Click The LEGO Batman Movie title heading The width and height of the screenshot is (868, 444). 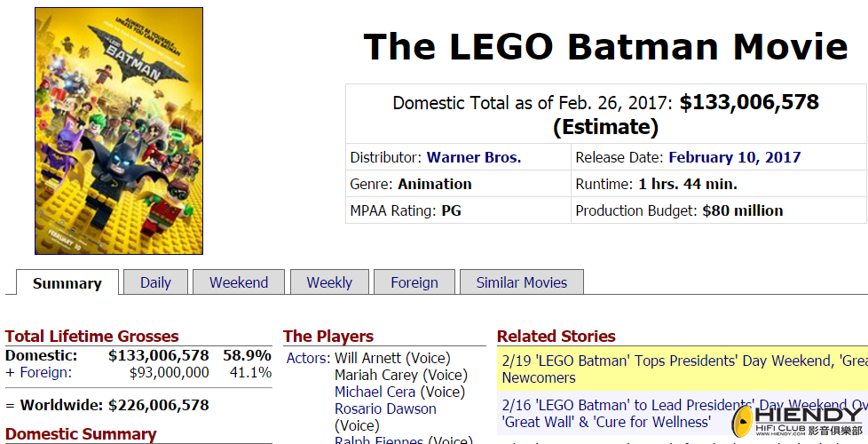(605, 46)
